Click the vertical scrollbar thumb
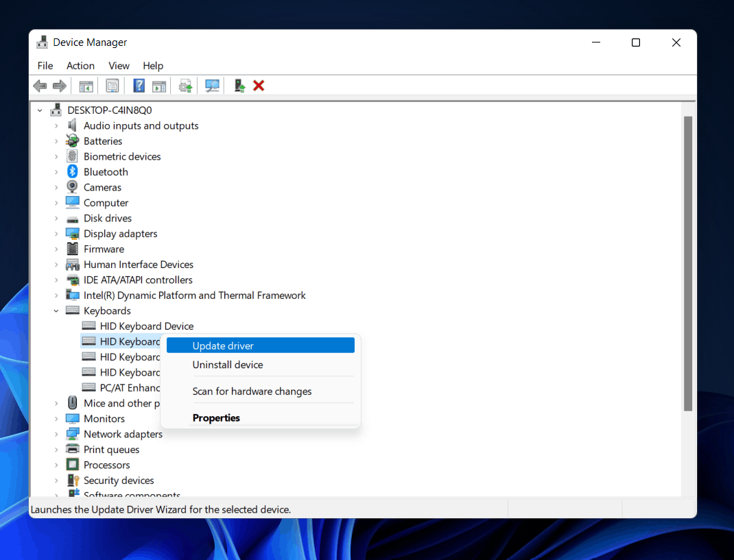Screen dimensions: 734x560 [687, 263]
